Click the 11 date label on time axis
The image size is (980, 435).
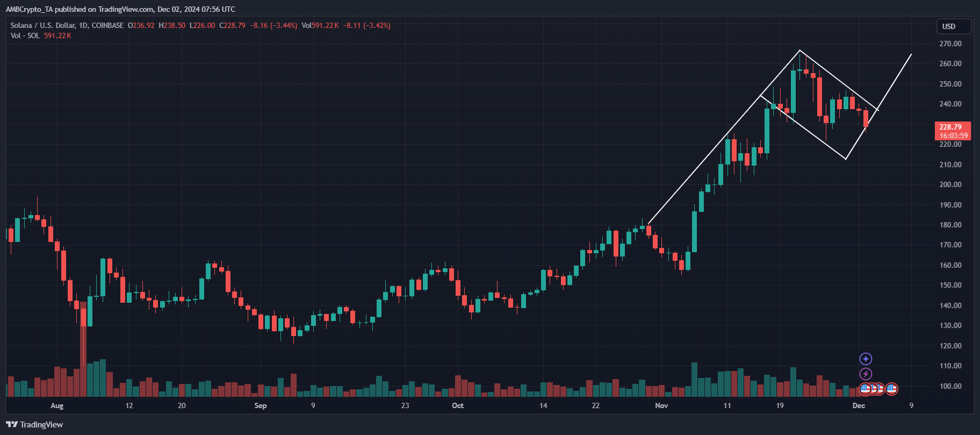727,405
